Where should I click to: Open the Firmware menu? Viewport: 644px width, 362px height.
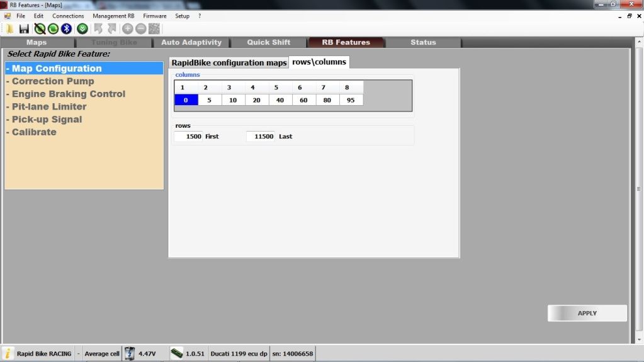[x=155, y=16]
